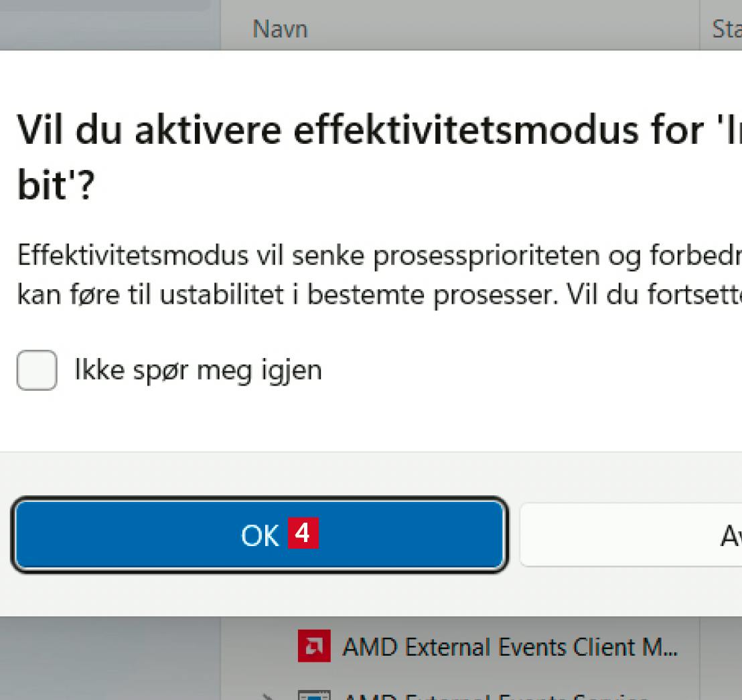Click the AMD External Events Service icon
Image resolution: width=742 pixels, height=700 pixels.
coord(314,696)
